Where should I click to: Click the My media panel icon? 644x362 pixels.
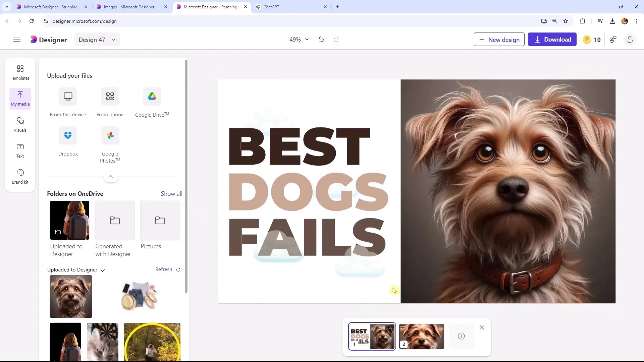click(x=20, y=98)
